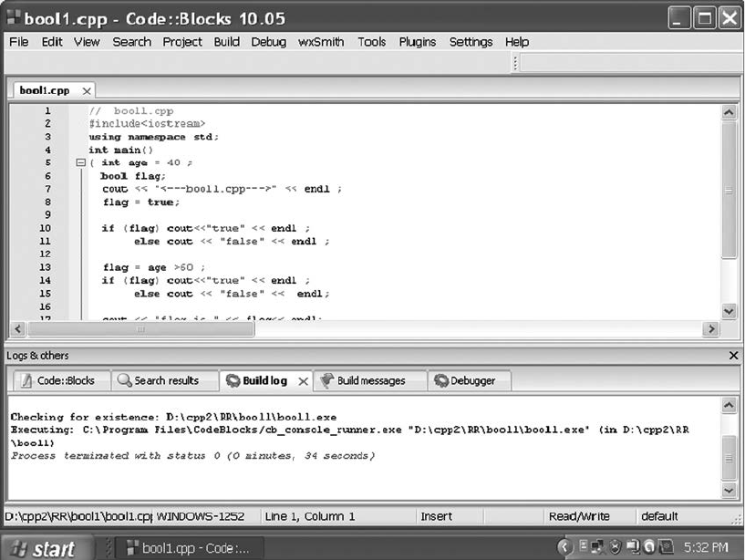
Task: Click the build log scrollbar thumb
Action: pyautogui.click(x=729, y=458)
